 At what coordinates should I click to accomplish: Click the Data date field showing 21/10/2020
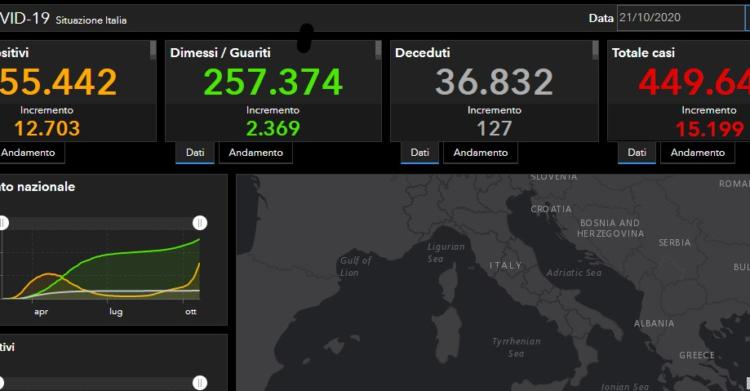(x=680, y=18)
